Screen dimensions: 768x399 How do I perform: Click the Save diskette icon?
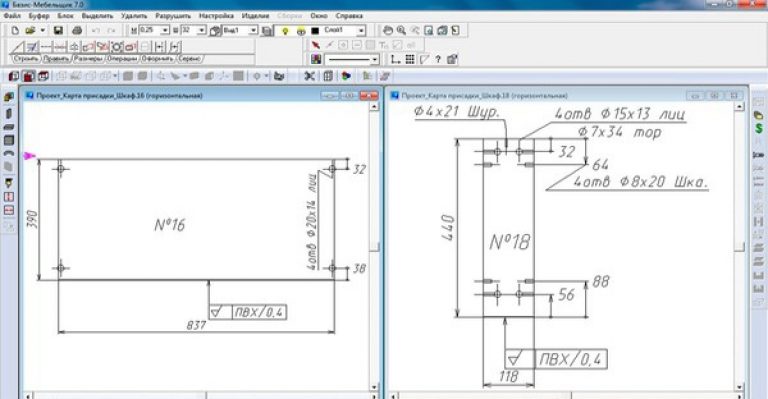[x=58, y=30]
